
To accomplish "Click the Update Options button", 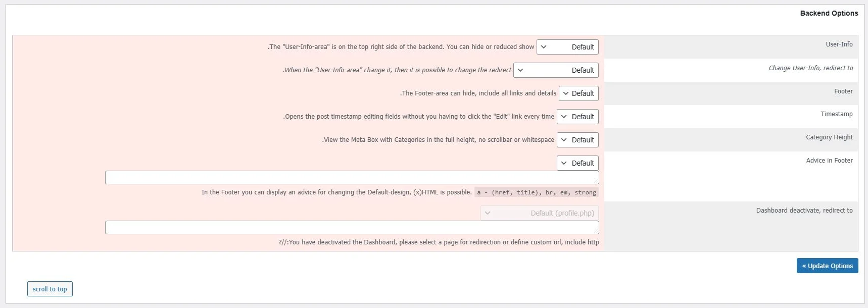I will (x=828, y=266).
